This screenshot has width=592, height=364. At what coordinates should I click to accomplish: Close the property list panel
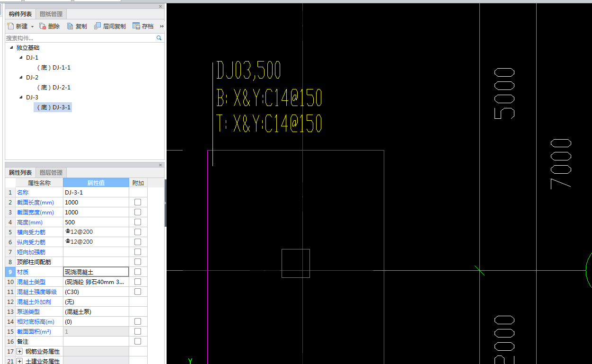[160, 165]
